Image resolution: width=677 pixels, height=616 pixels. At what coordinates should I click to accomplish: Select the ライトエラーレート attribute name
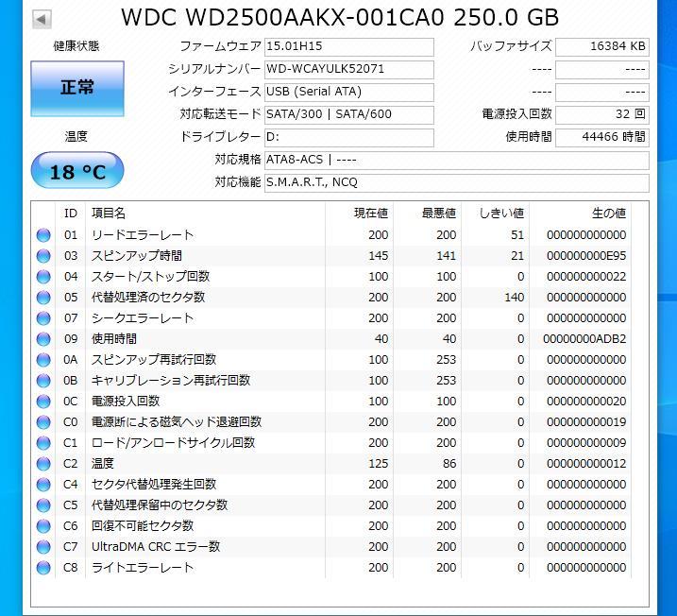(x=143, y=567)
